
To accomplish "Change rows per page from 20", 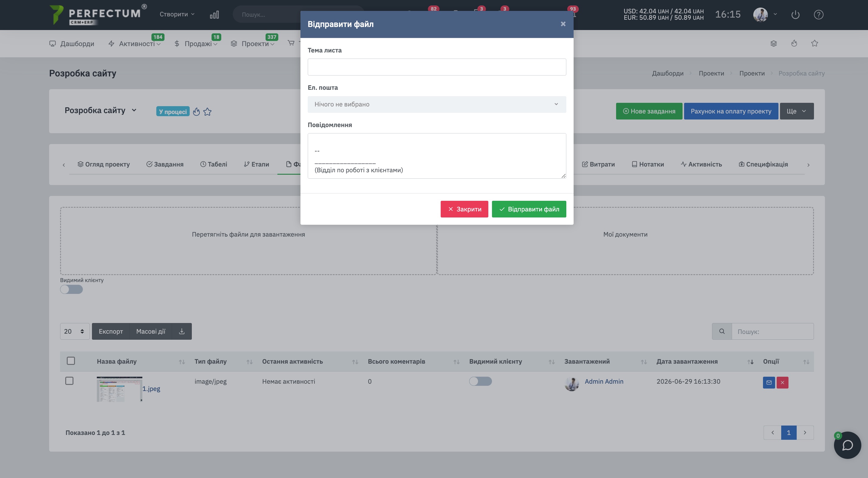I will click(75, 331).
